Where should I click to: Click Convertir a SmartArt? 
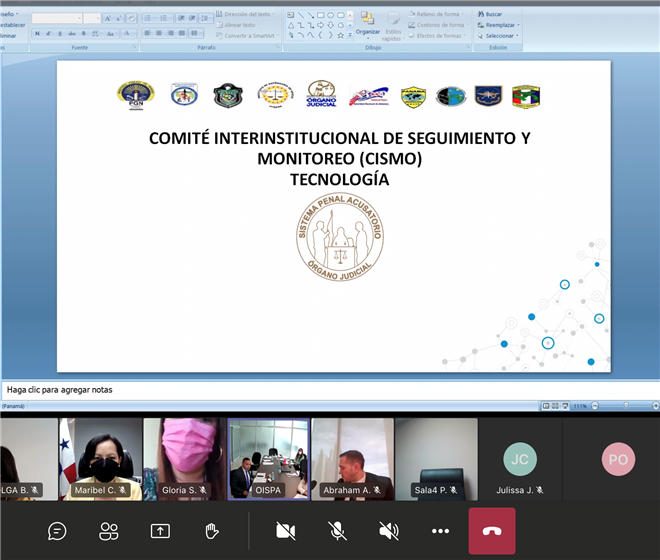[x=248, y=36]
